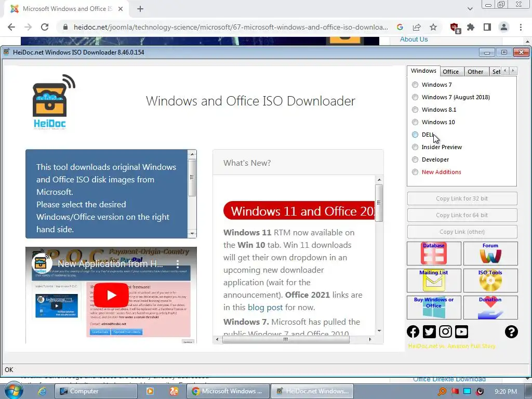Open About Us link on webpage

pos(414,39)
